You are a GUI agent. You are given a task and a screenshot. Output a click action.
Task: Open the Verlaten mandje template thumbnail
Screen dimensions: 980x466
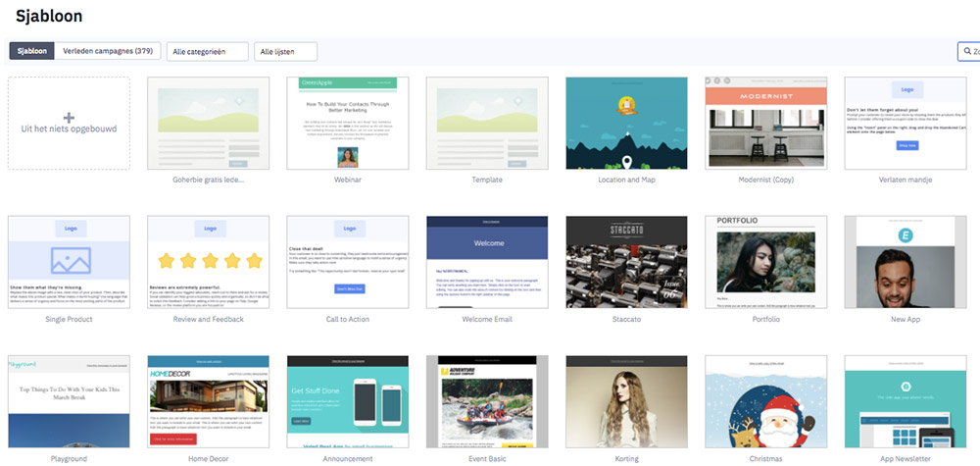(x=906, y=124)
